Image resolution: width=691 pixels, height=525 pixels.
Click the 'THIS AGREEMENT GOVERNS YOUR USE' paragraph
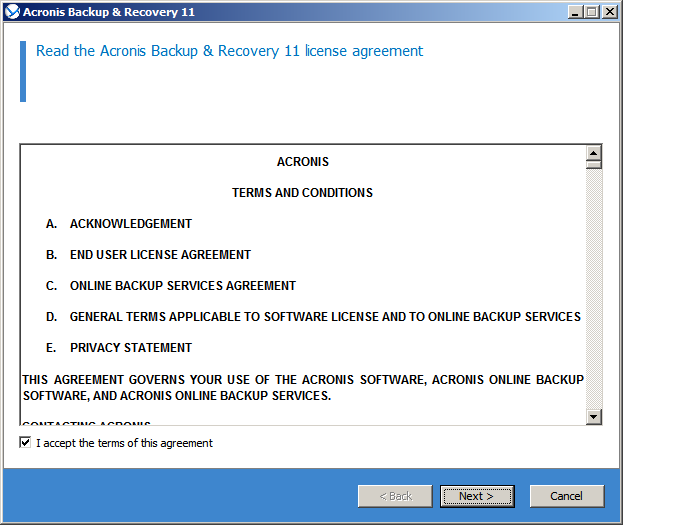click(303, 387)
